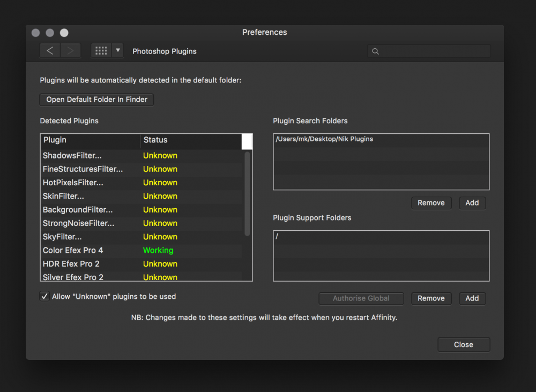Click the Plugin column header
This screenshot has width=536, height=392.
click(90, 140)
